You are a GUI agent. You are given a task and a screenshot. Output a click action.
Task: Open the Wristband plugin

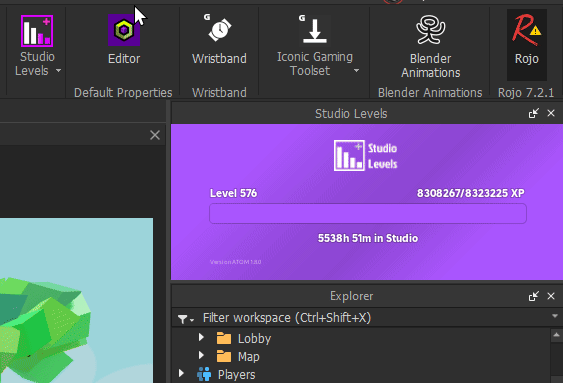pos(219,39)
